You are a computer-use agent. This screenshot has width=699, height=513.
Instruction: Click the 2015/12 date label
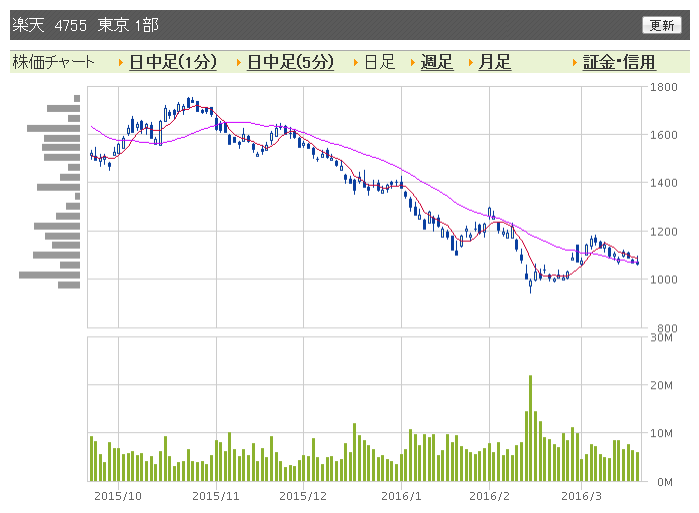click(303, 496)
